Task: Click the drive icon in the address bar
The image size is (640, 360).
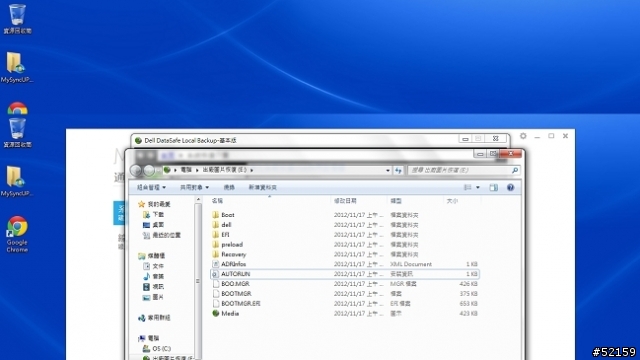Action: 167,170
